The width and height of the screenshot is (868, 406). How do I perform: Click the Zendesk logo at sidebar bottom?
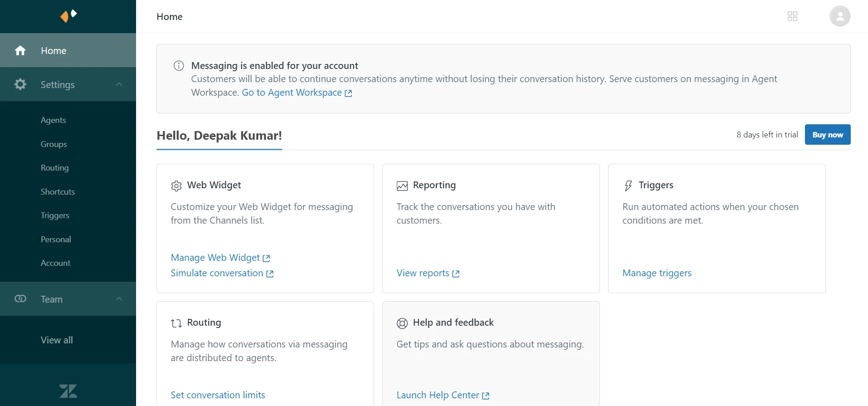click(x=68, y=391)
